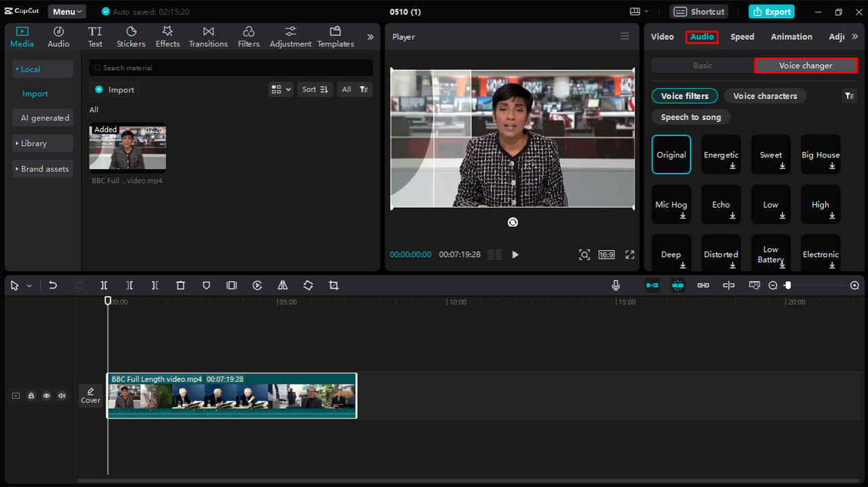The width and height of the screenshot is (868, 487).
Task: Click the Export button
Action: tap(772, 12)
